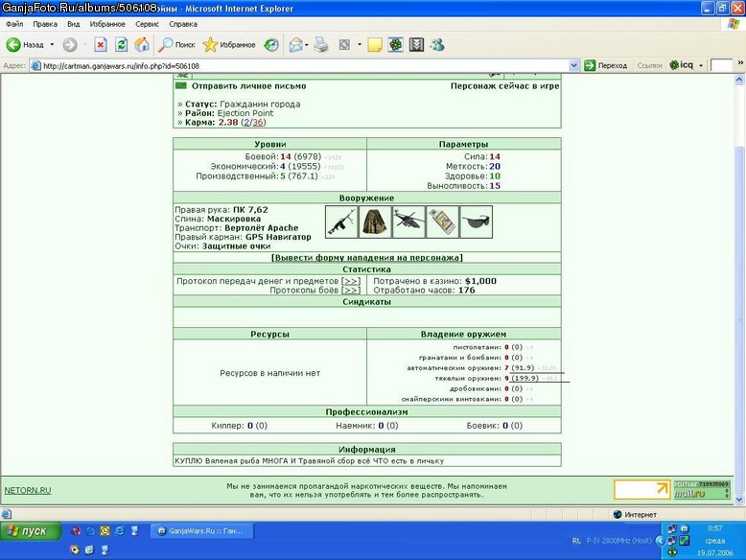Expand the icq toolbar dropdown

pyautogui.click(x=701, y=65)
